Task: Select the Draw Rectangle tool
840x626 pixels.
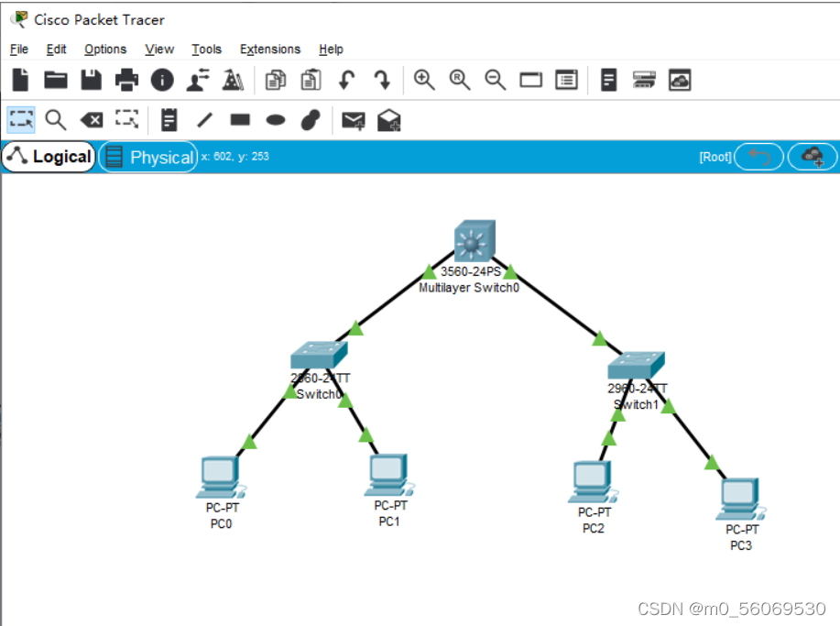Action: point(240,119)
